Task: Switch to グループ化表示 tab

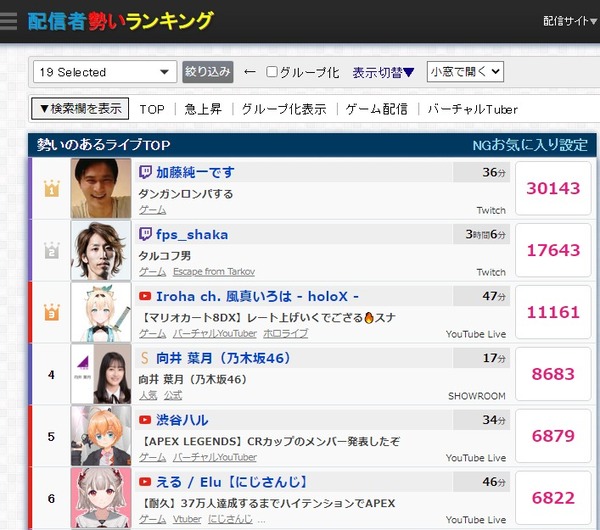Action: [x=284, y=109]
